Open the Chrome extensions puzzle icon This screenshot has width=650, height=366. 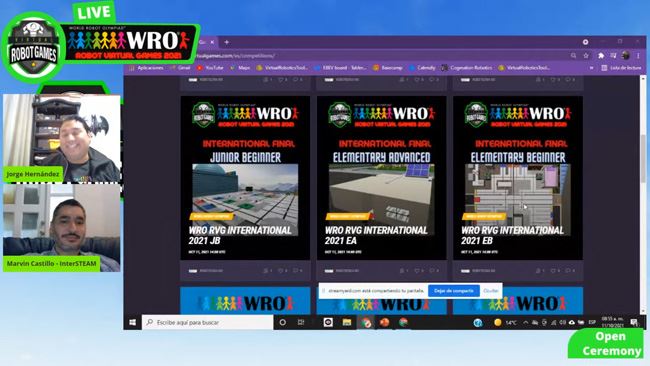pos(601,56)
